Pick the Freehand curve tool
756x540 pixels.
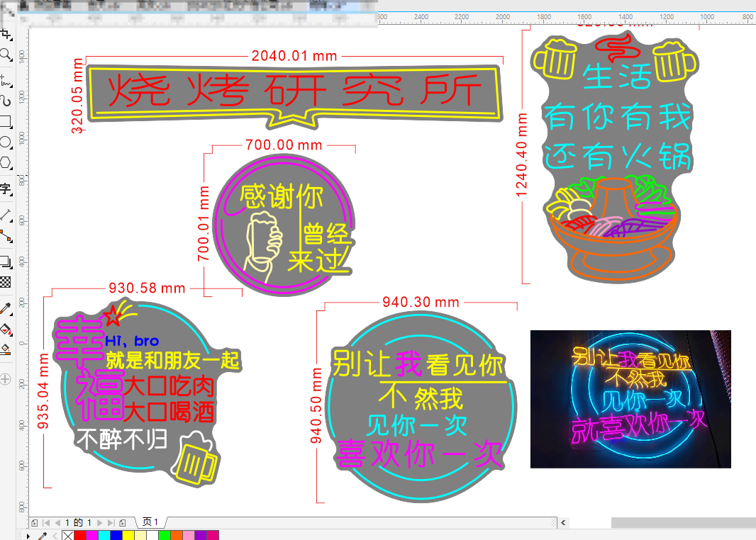click(x=6, y=81)
